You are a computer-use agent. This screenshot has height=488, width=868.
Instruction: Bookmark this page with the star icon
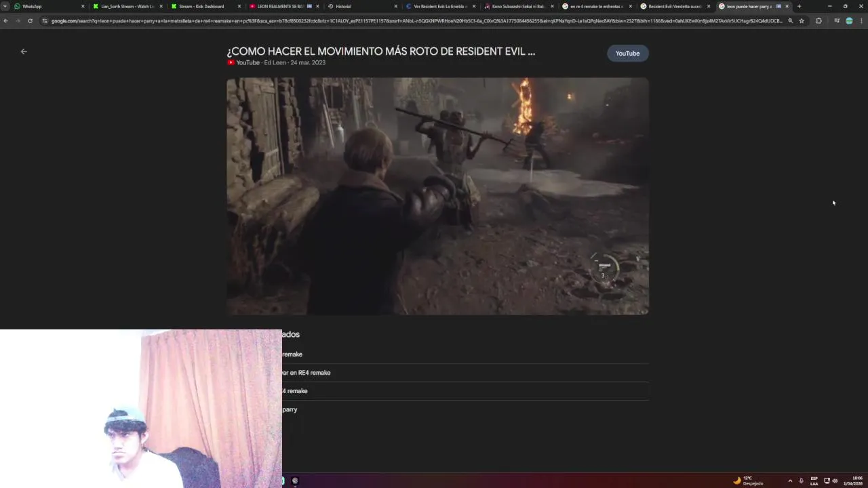(802, 21)
